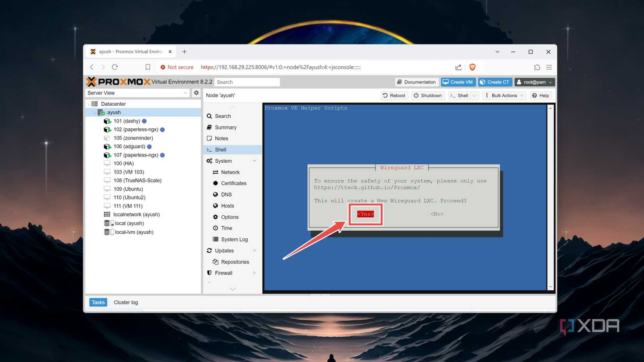Select local-lvm (ayush) storage

(134, 232)
